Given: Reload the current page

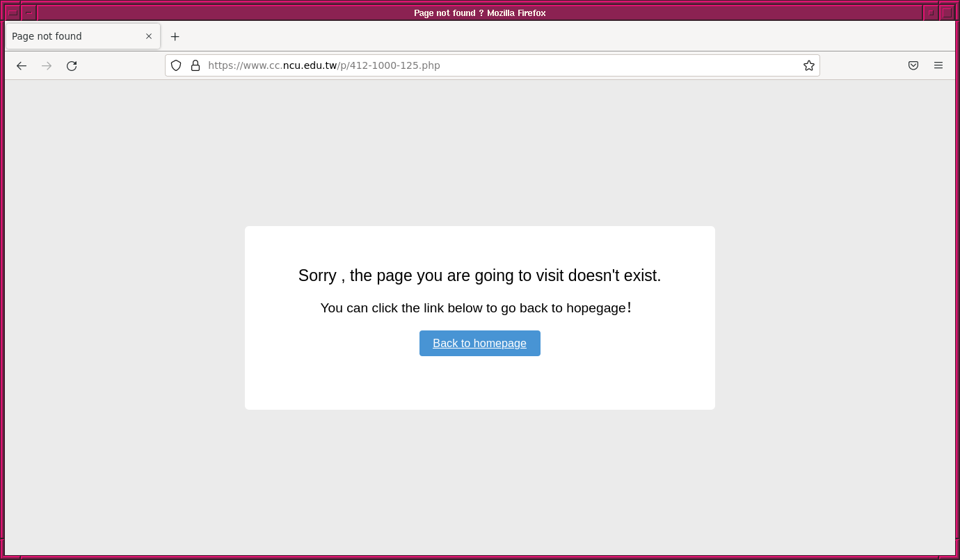Looking at the screenshot, I should coord(72,65).
